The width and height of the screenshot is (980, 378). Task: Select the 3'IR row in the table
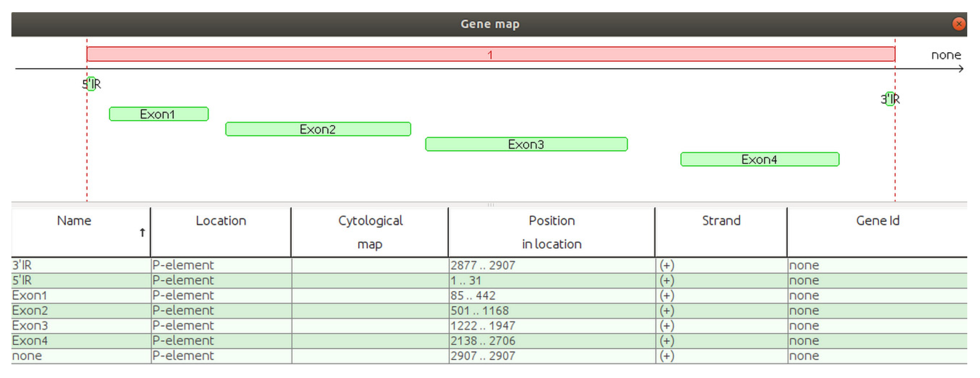(22, 265)
